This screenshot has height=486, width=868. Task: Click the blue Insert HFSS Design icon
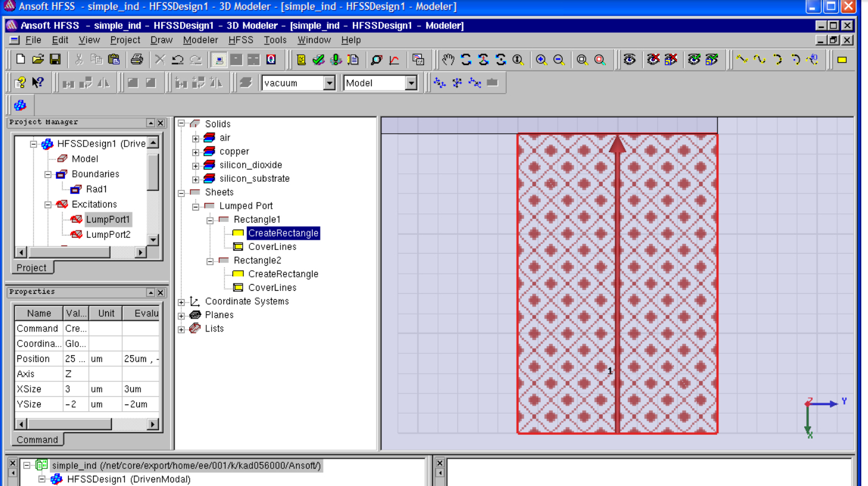[20, 105]
